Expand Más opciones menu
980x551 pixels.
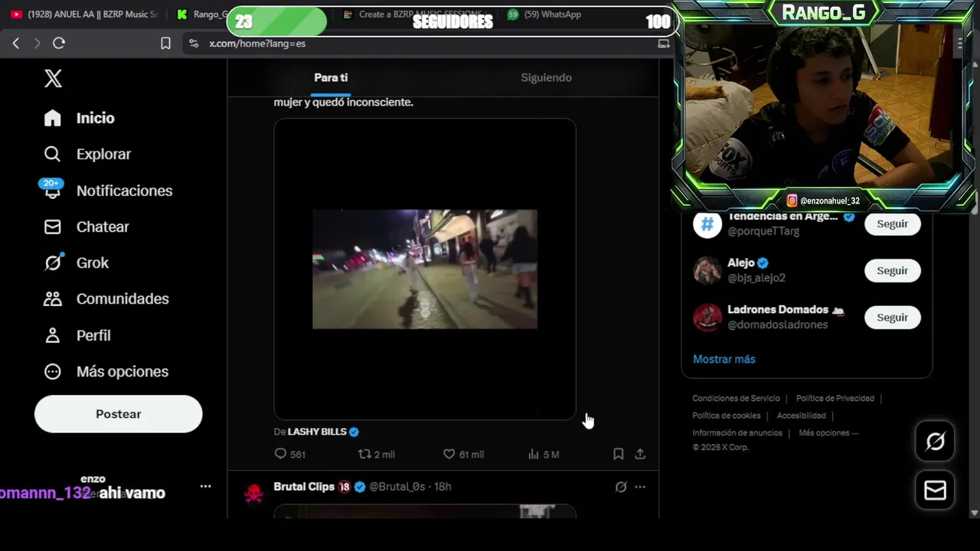[x=106, y=371]
